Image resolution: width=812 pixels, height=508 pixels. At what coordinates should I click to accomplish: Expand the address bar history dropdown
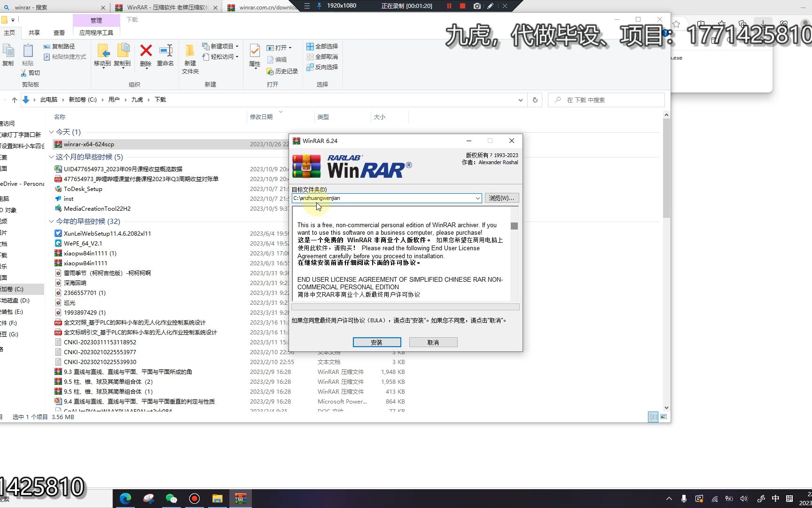tap(520, 100)
